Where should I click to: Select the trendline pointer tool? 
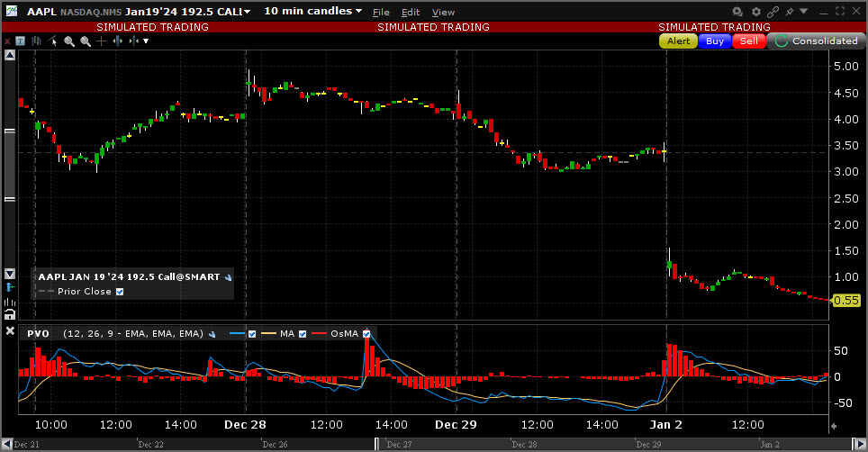[52, 41]
